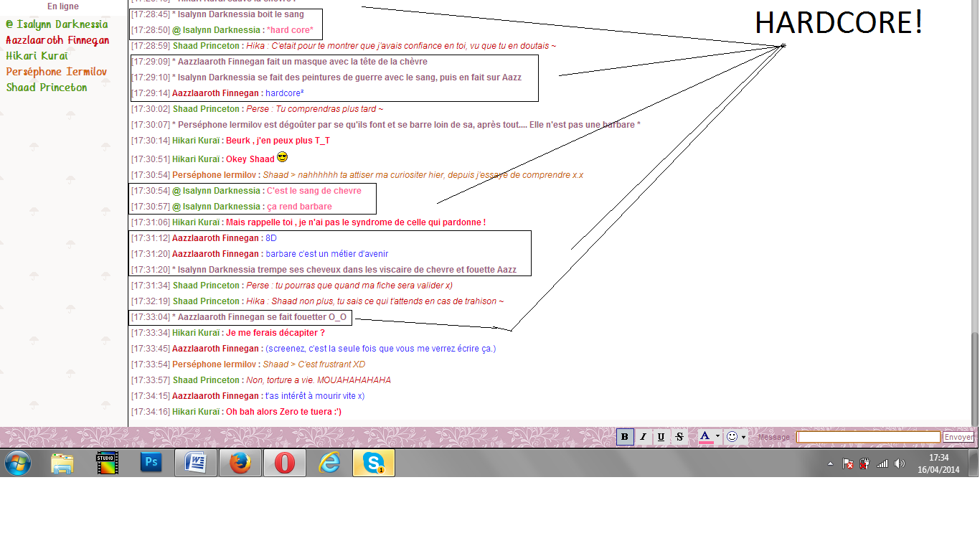980x551 pixels.
Task: Click the Envoyer send button
Action: tap(958, 437)
